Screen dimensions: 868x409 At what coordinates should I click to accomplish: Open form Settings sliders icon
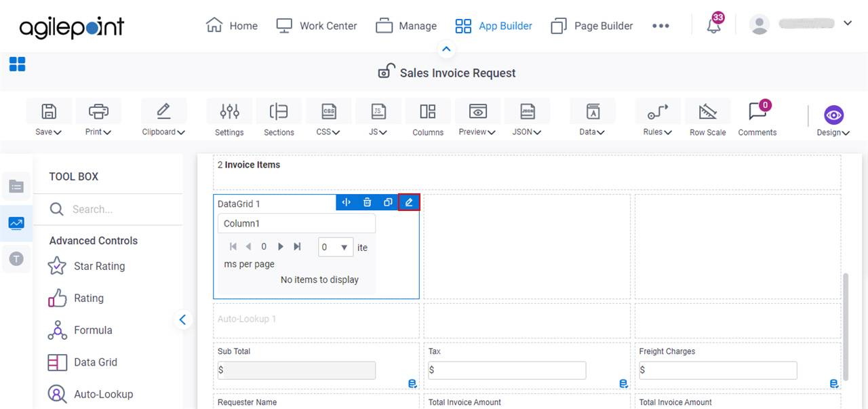point(229,111)
